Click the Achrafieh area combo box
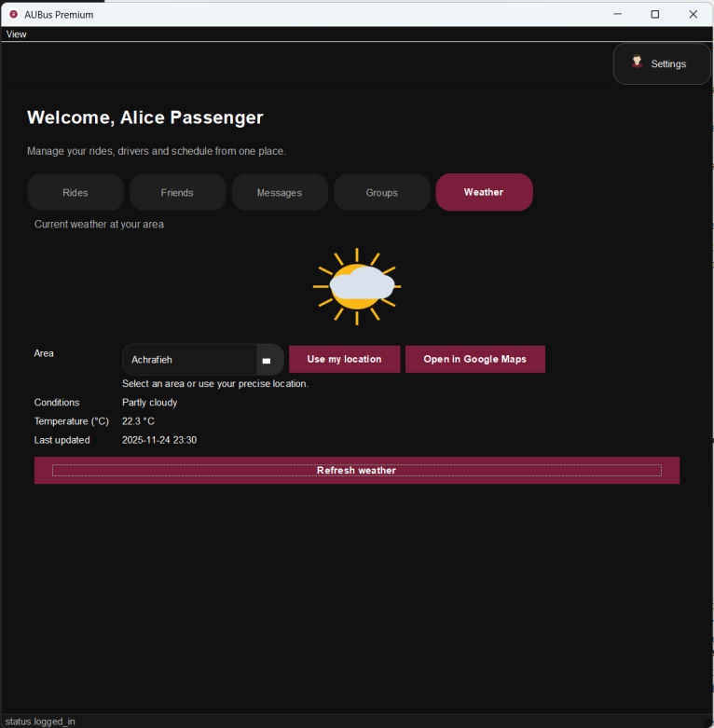 click(203, 360)
